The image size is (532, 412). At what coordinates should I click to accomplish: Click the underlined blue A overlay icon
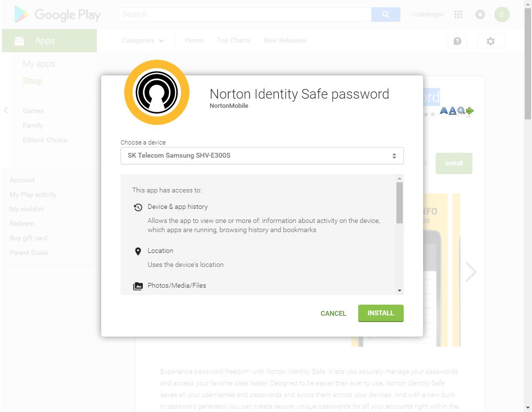[453, 110]
